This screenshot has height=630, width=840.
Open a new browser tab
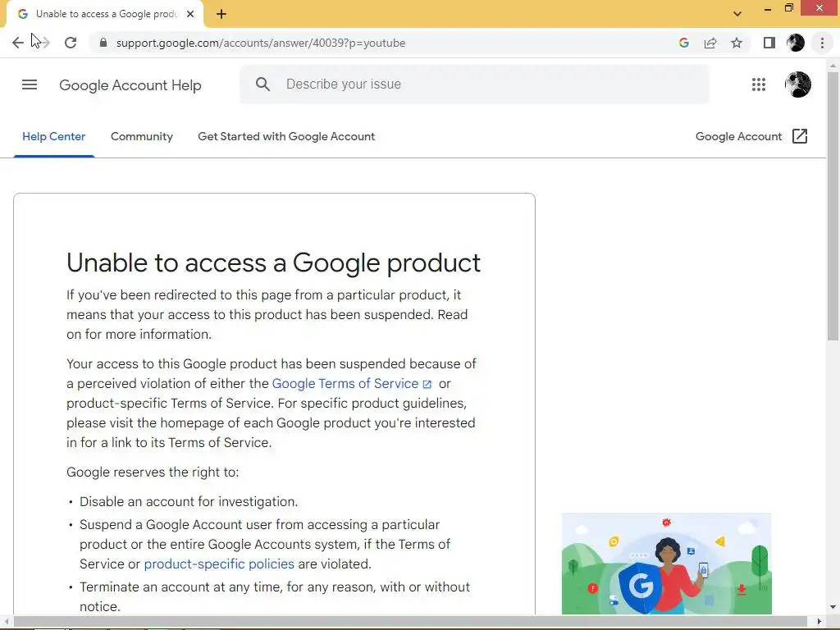221,14
